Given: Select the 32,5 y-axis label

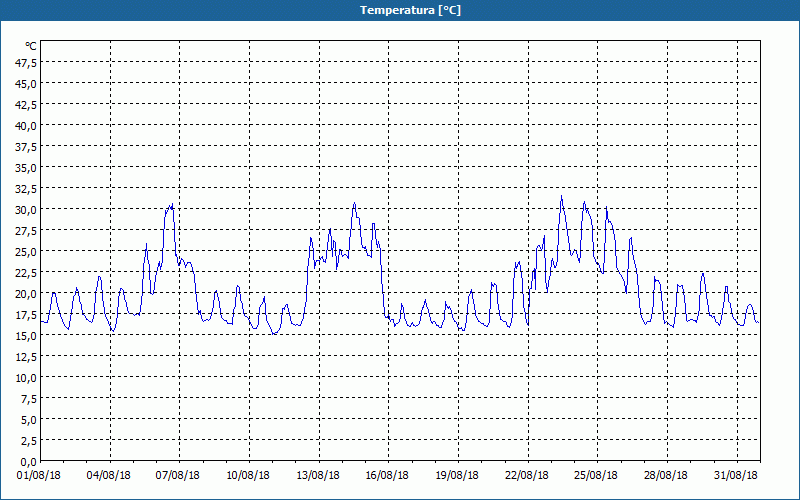Looking at the screenshot, I should 26,189.
